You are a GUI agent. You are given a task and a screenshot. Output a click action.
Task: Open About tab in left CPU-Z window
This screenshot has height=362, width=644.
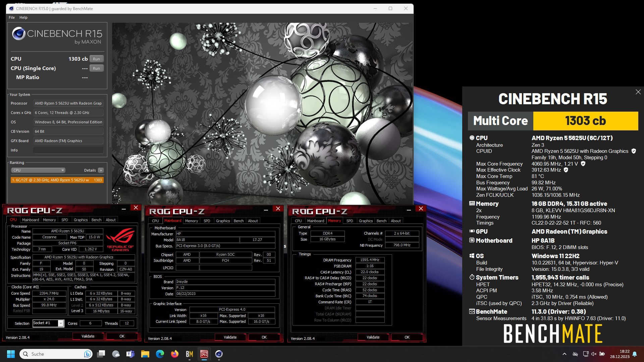pos(111,220)
